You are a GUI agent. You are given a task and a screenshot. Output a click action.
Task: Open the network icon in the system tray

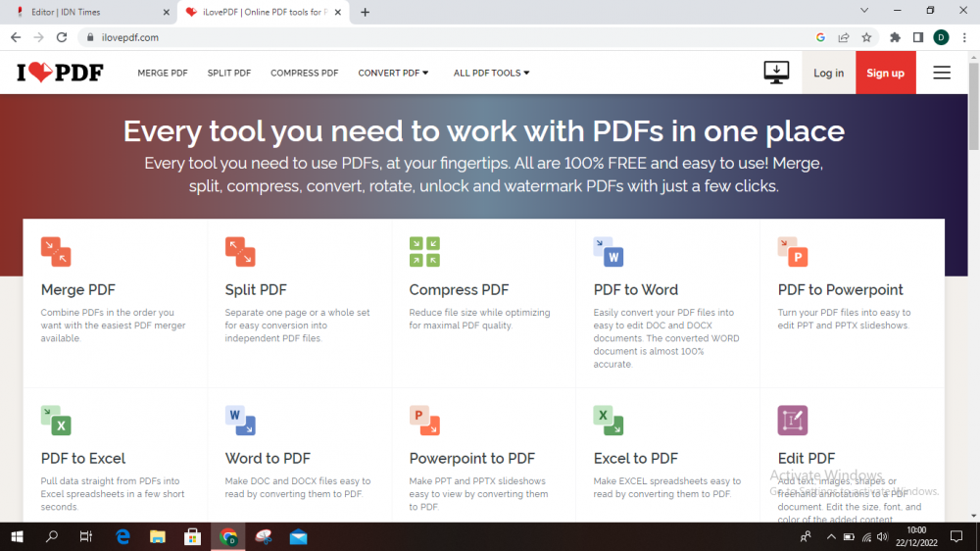click(x=866, y=536)
